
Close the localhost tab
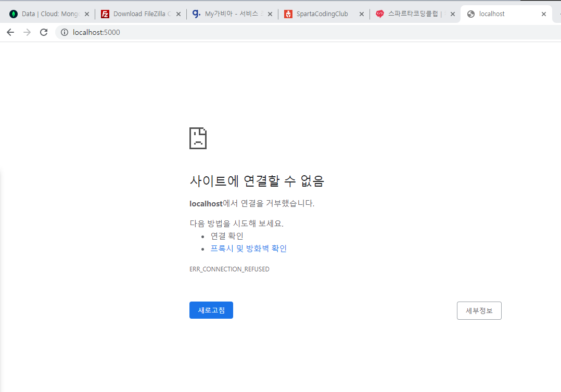pyautogui.click(x=543, y=14)
